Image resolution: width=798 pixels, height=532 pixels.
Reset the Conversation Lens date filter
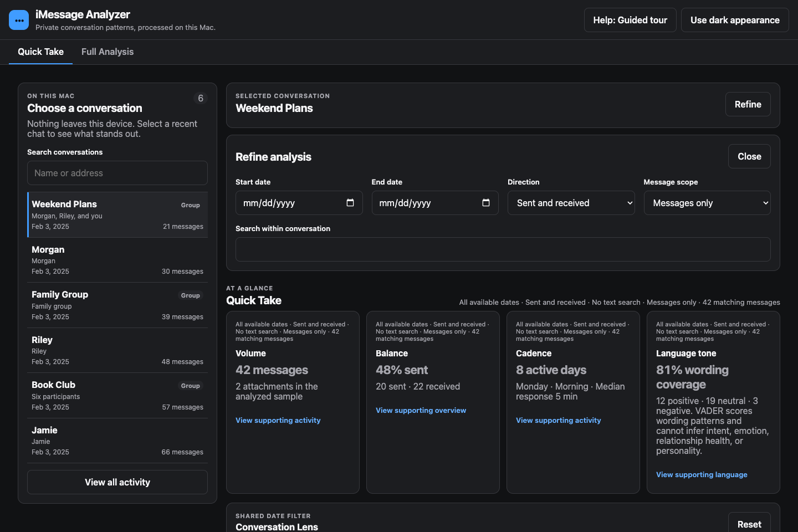(x=749, y=524)
